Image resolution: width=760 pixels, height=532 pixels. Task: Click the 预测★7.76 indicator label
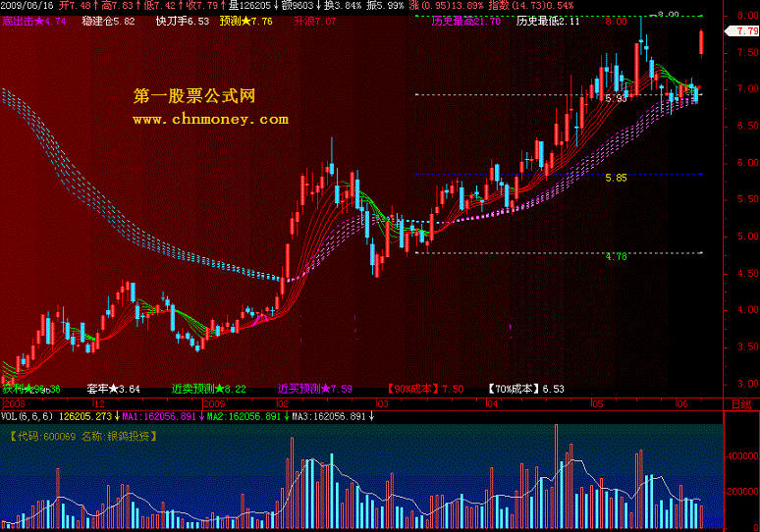[x=246, y=21]
